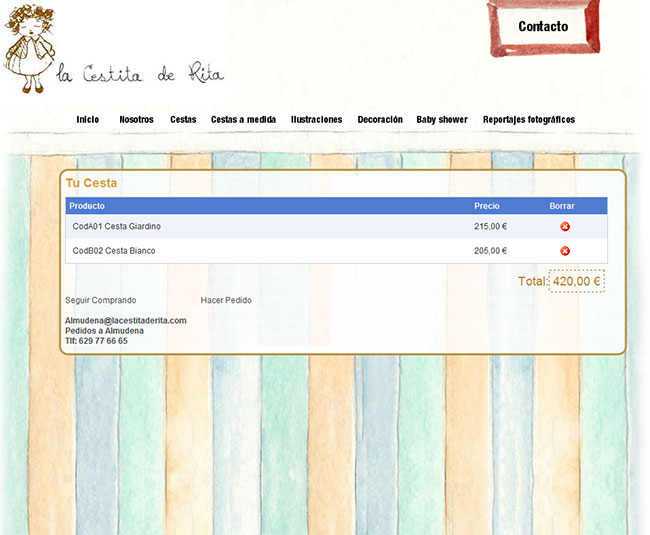650x535 pixels.
Task: Click the 420,00 € total box
Action: coord(576,282)
